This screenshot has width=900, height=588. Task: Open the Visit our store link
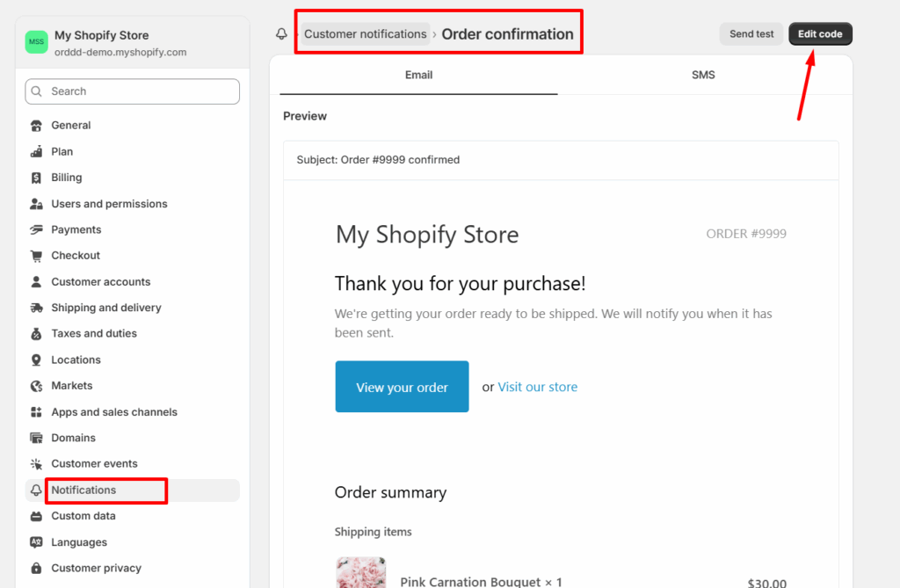point(538,387)
